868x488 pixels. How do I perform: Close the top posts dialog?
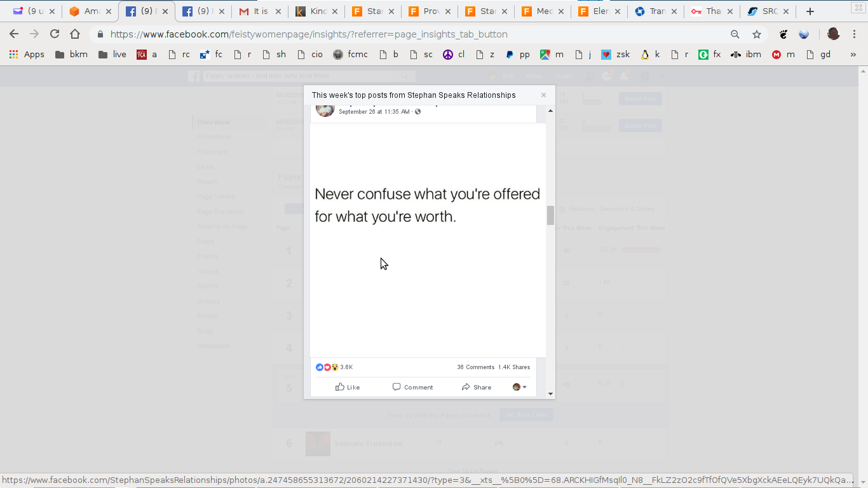[x=543, y=95]
